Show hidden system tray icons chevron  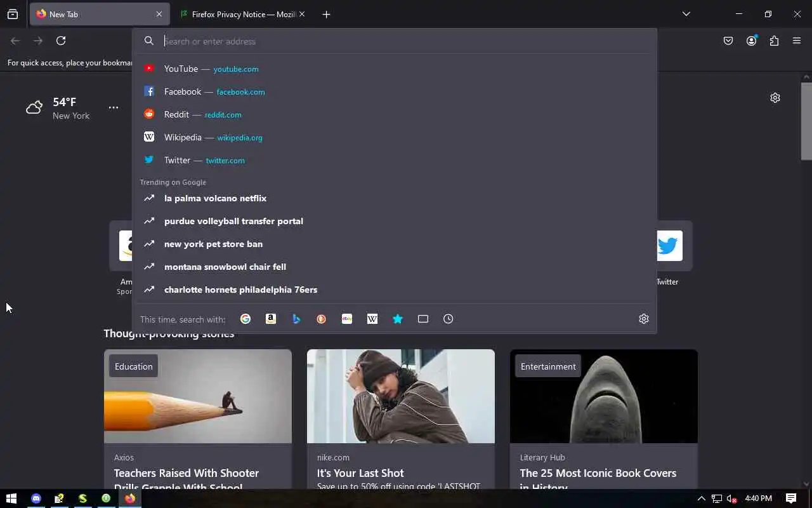click(x=701, y=498)
